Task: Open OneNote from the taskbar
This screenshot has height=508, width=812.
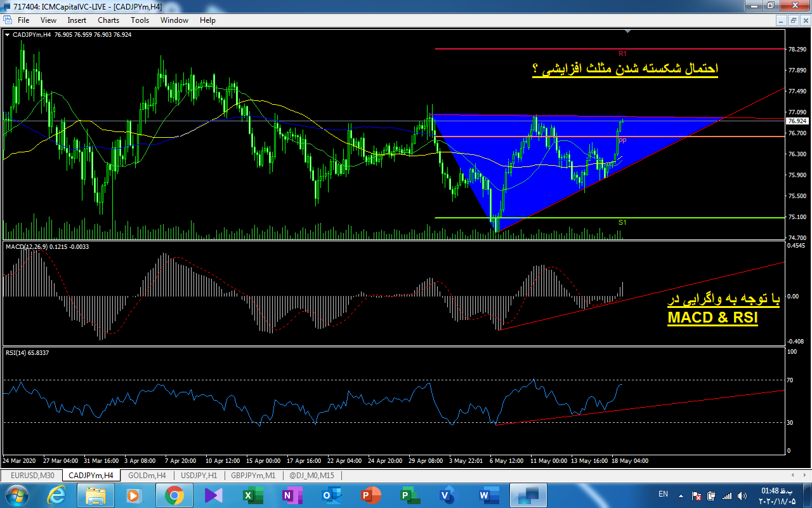Action: click(291, 495)
